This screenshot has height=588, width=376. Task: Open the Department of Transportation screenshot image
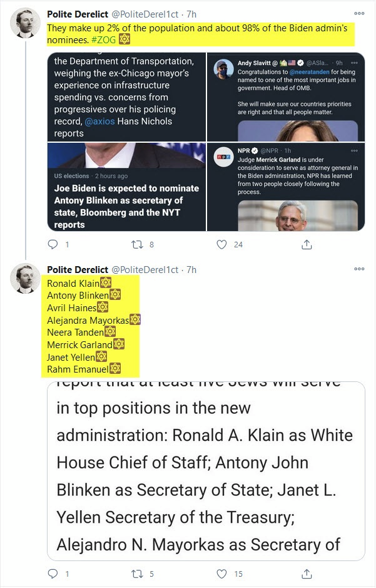(x=127, y=97)
